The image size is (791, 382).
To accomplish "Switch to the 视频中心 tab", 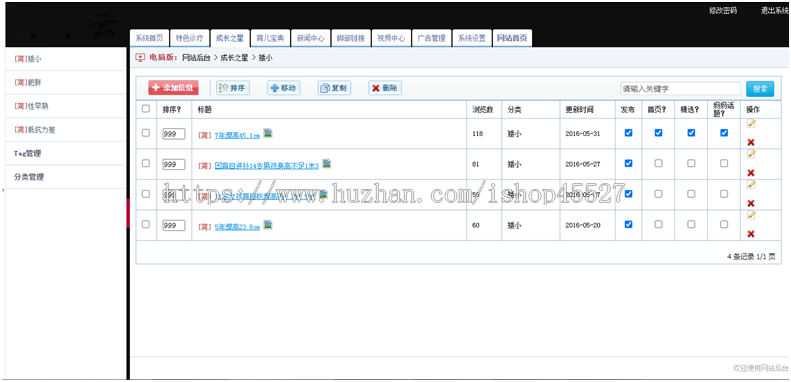I will click(x=391, y=38).
